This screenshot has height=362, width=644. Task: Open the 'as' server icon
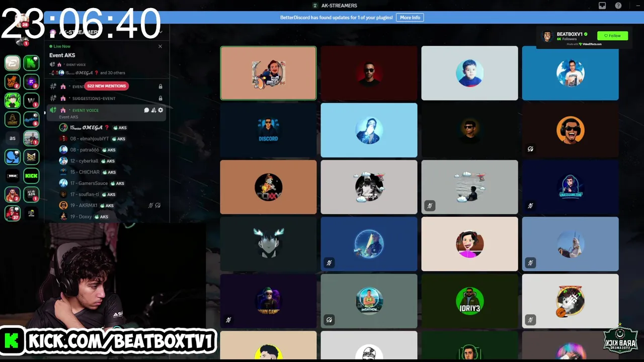click(13, 138)
